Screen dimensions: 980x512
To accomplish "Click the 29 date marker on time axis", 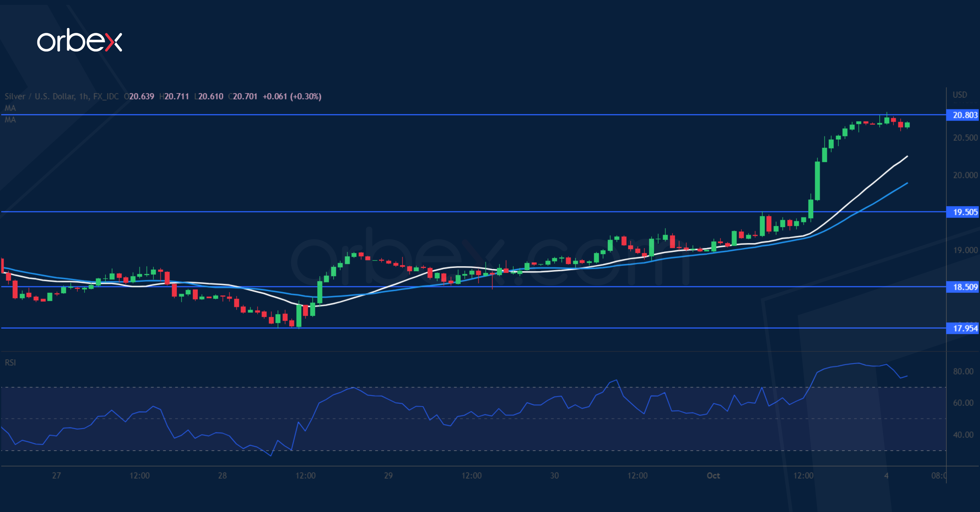I will 388,476.
